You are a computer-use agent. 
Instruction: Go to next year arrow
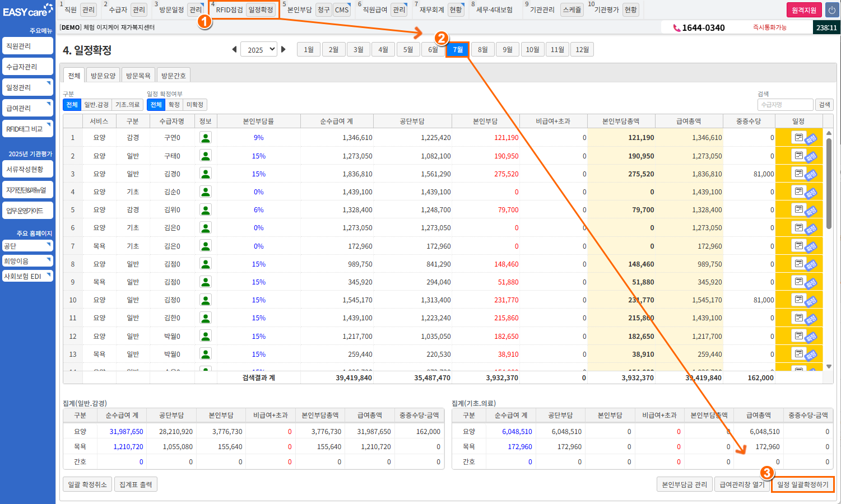pos(284,49)
